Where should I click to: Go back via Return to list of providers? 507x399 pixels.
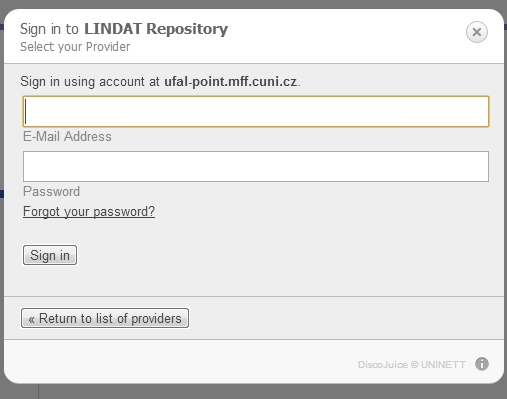pos(105,318)
